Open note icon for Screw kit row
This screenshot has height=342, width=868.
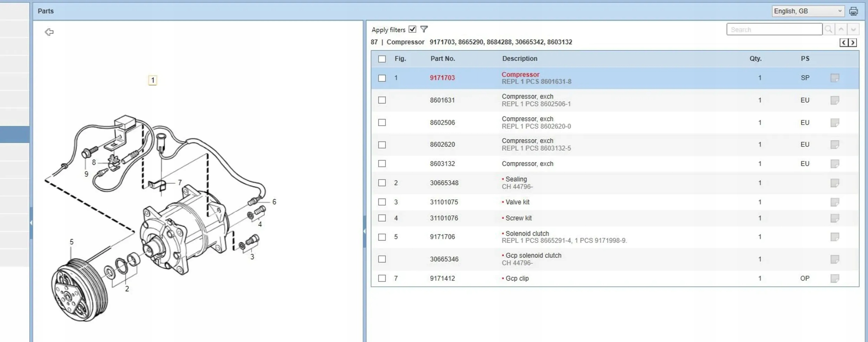[835, 218]
